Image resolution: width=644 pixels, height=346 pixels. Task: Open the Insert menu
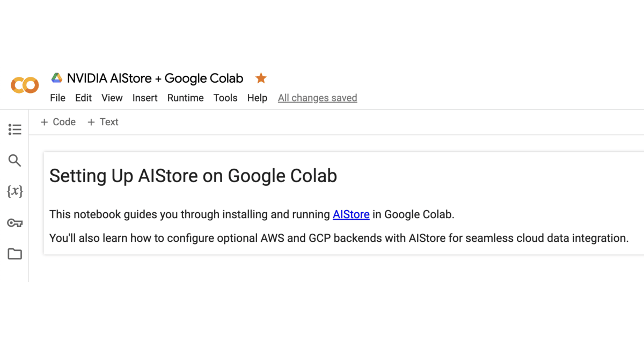pyautogui.click(x=145, y=98)
